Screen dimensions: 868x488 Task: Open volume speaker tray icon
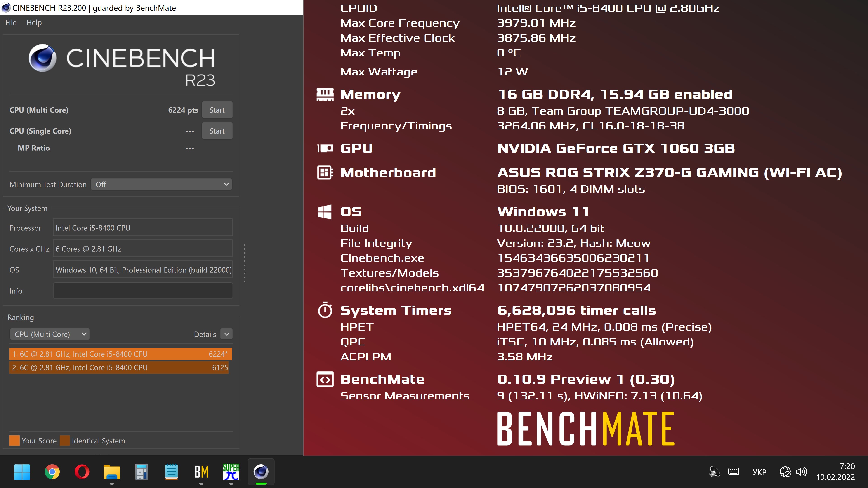(802, 472)
